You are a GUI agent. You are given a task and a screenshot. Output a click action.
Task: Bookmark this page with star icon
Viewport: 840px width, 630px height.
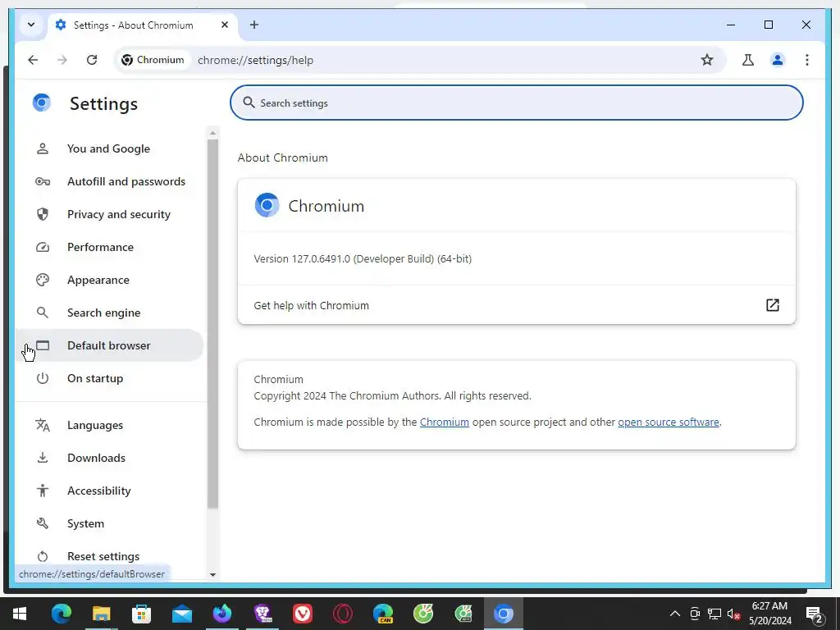(x=707, y=60)
